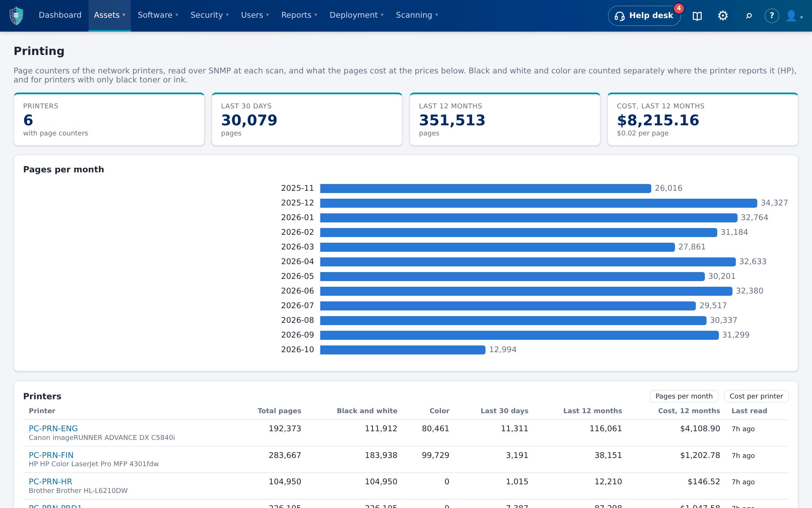Go to the Dashboard menu item

pyautogui.click(x=60, y=15)
